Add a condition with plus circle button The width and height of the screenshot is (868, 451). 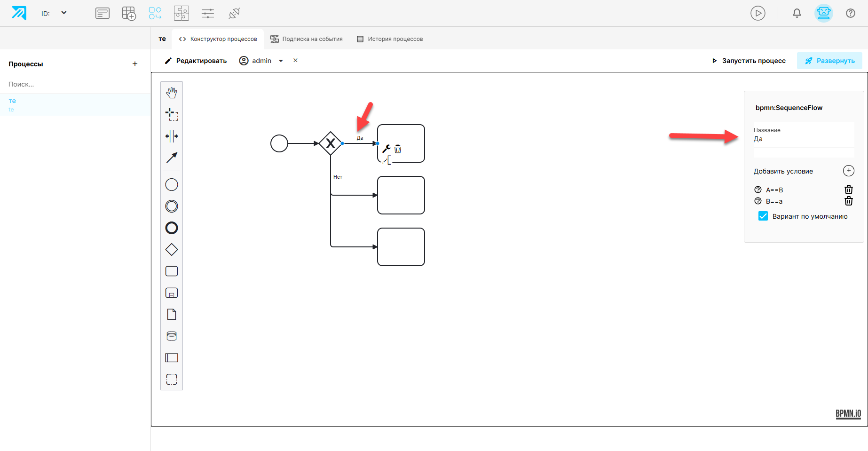click(x=849, y=171)
